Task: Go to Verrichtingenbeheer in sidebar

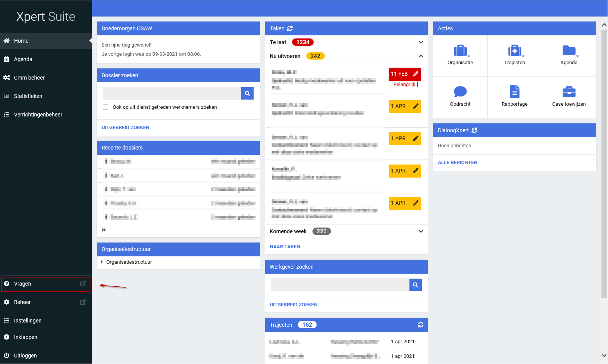Action: click(38, 115)
